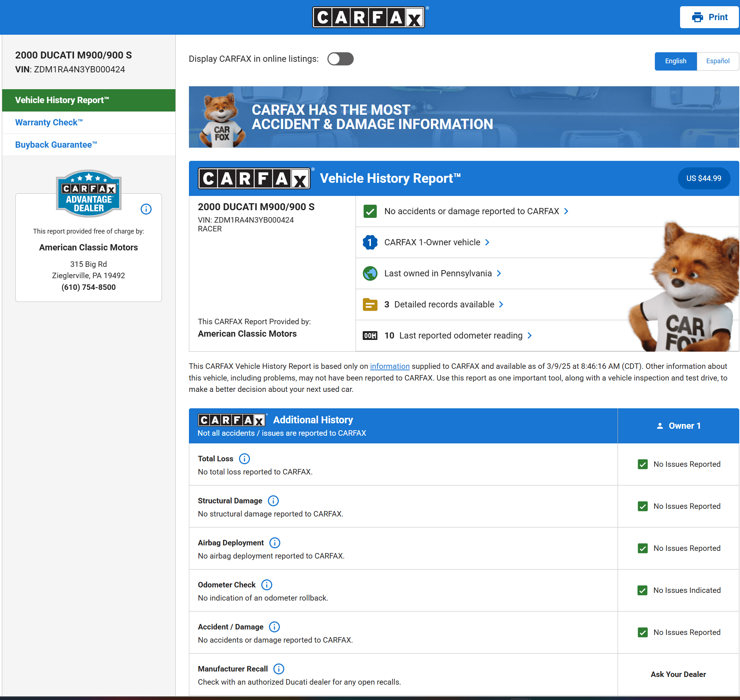This screenshot has height=700, width=740.
Task: Click Total Loss No Issues Reported checkbox
Action: click(x=642, y=464)
